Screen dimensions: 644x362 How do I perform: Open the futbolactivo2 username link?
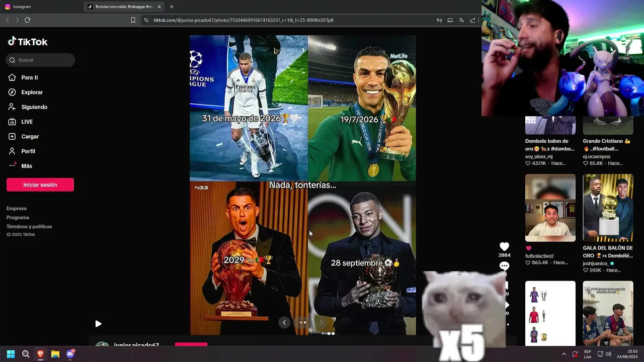(539, 256)
